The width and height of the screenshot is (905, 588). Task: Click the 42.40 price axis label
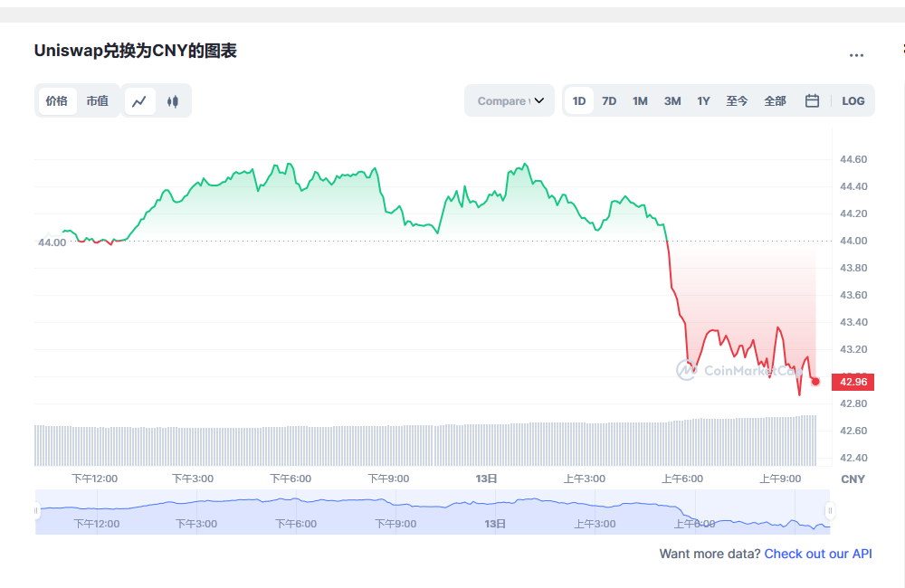point(853,458)
